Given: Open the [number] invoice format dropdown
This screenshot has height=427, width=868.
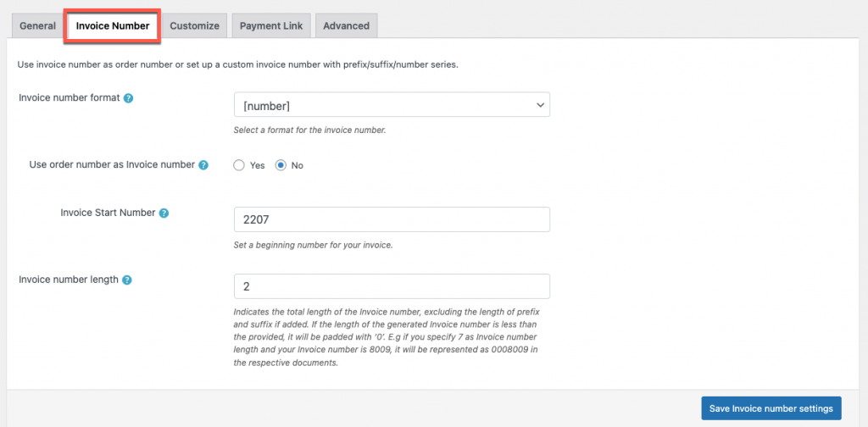Looking at the screenshot, I should tap(392, 104).
